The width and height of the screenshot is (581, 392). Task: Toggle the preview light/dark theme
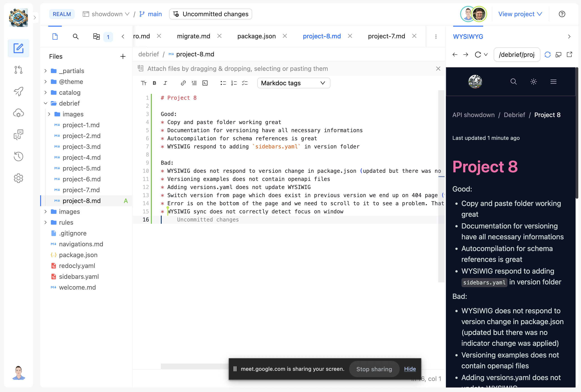[533, 81]
